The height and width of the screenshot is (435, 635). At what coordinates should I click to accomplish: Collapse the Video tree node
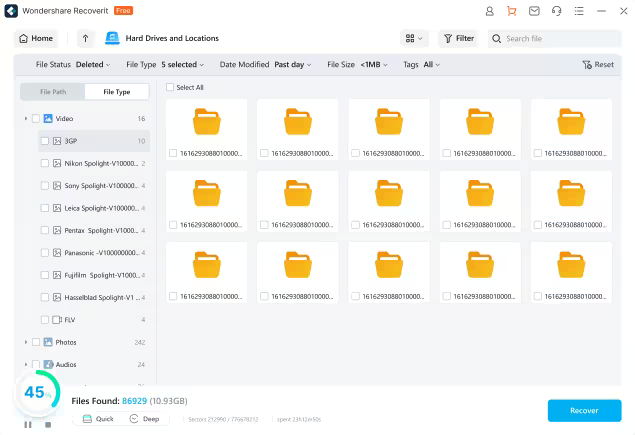[x=26, y=118]
